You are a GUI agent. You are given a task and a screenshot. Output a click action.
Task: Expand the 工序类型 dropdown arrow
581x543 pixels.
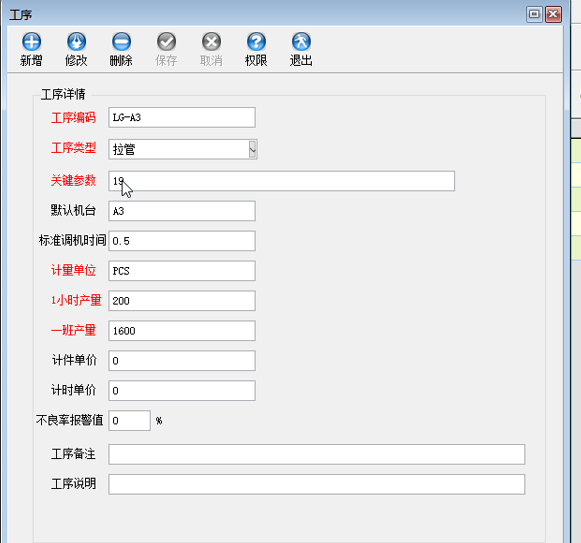click(x=252, y=150)
